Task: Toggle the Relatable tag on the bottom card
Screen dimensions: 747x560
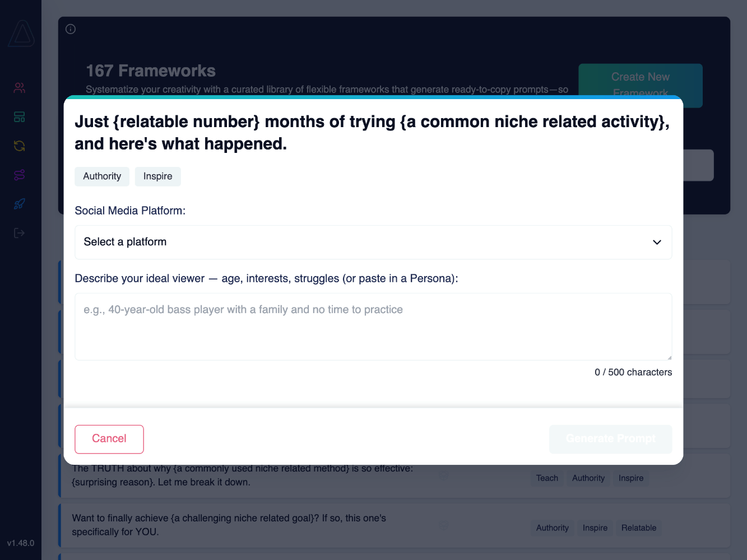Action: [x=638, y=528]
